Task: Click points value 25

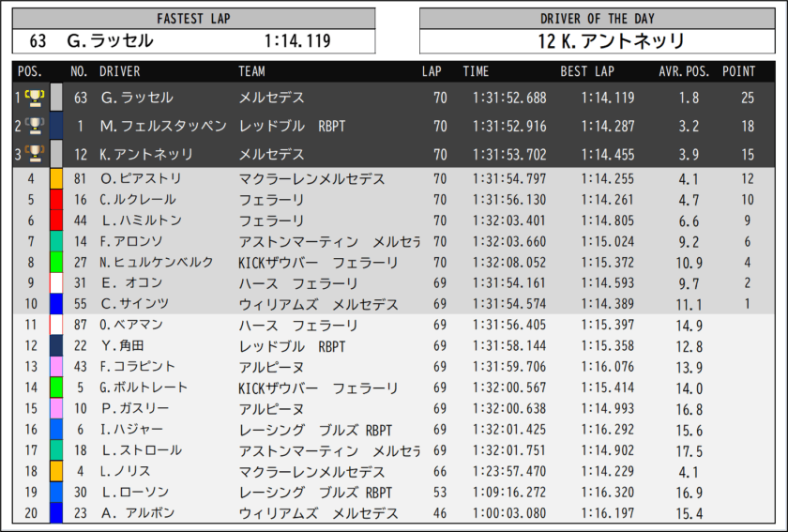Action: click(748, 98)
